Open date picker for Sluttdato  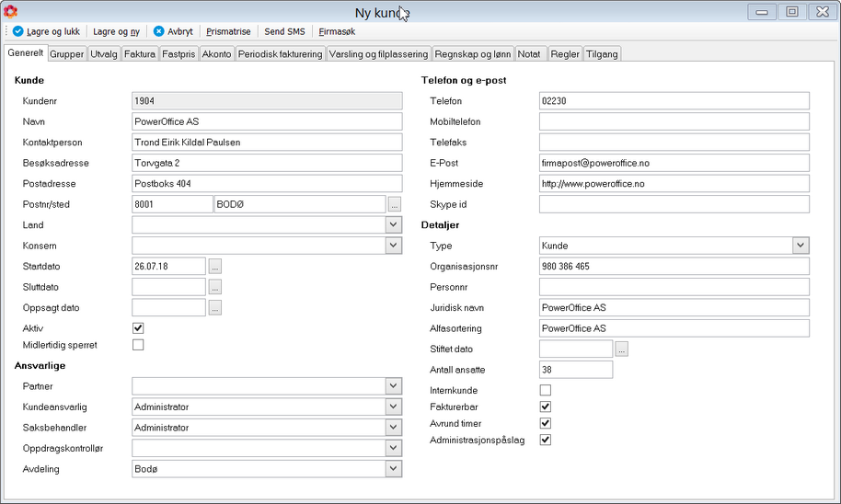215,287
